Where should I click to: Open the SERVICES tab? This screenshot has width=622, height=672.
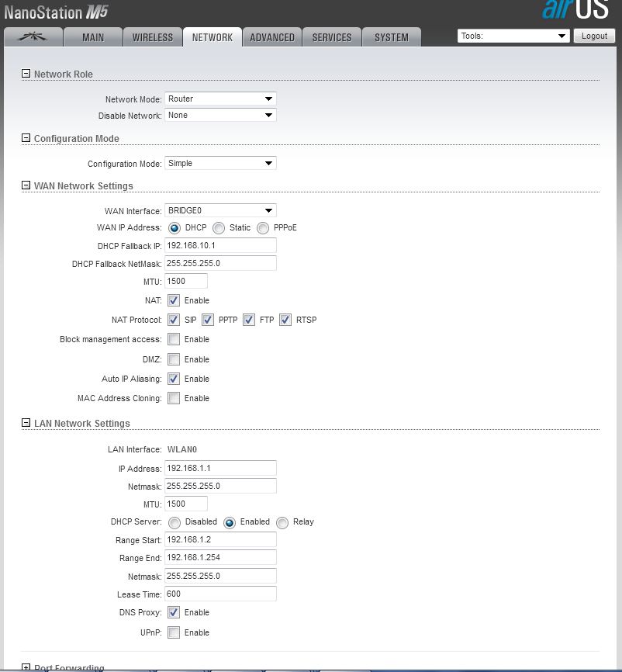coord(332,37)
